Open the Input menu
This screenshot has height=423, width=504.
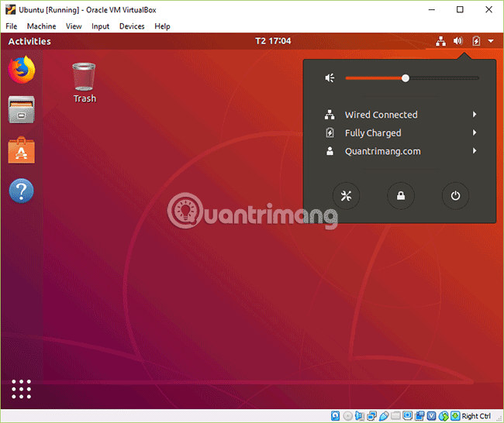click(100, 26)
